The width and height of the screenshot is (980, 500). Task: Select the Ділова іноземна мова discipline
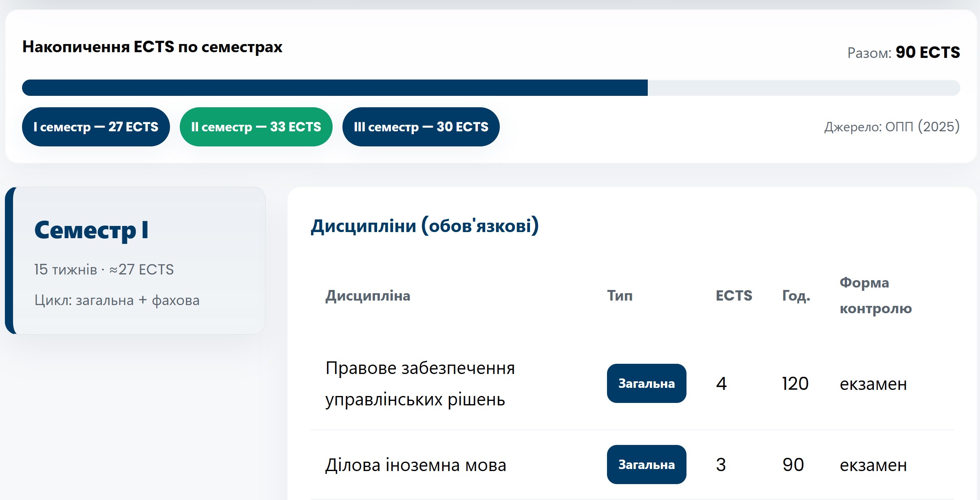pos(415,465)
